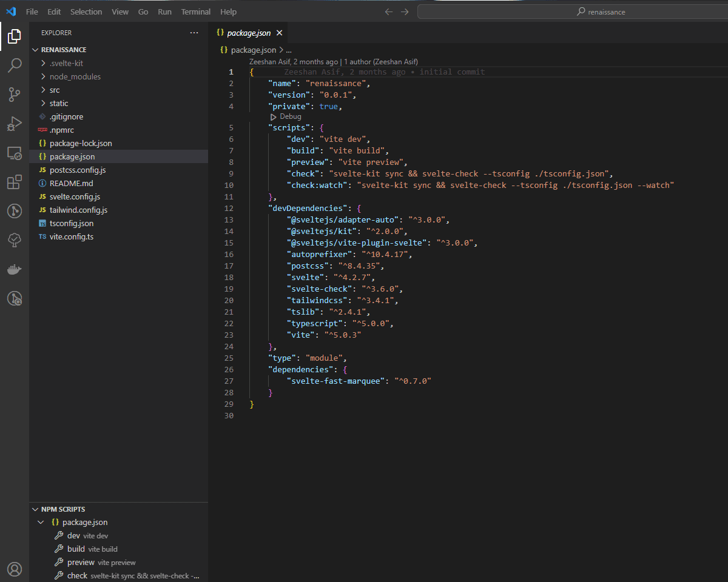Open the Search view in activity bar
This screenshot has width=728, height=582.
15,65
